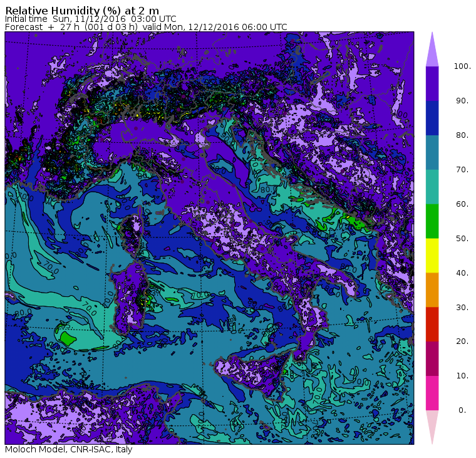Click the magenta 0–10 colorbar segment

[432, 393]
